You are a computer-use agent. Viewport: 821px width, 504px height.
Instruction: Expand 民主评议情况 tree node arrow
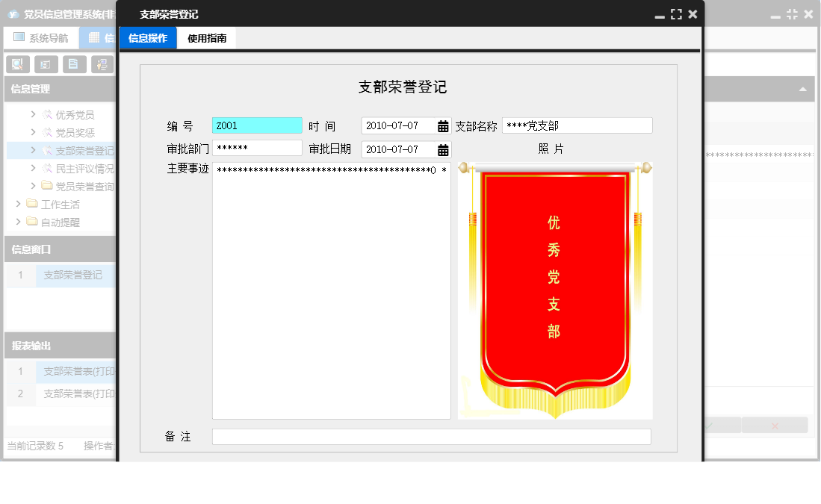tap(33, 168)
